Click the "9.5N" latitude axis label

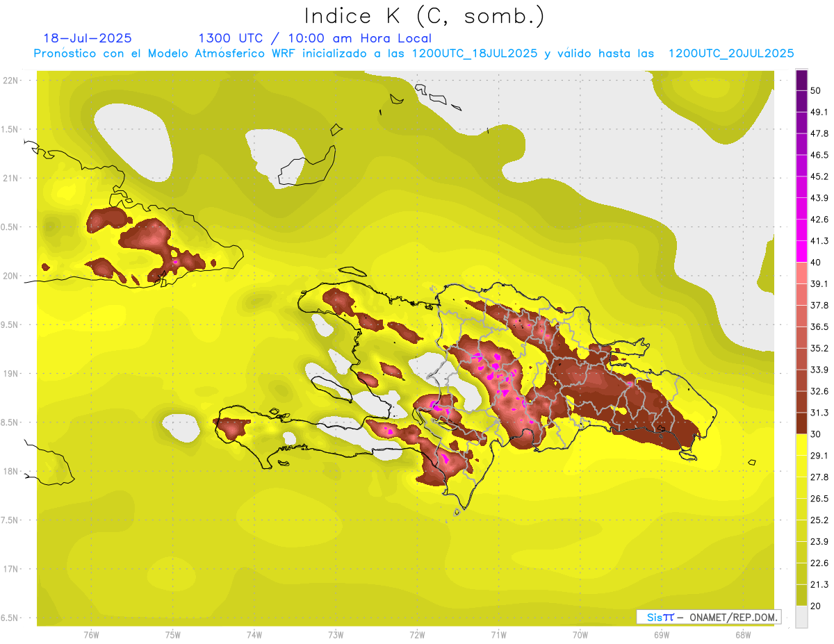pyautogui.click(x=10, y=325)
